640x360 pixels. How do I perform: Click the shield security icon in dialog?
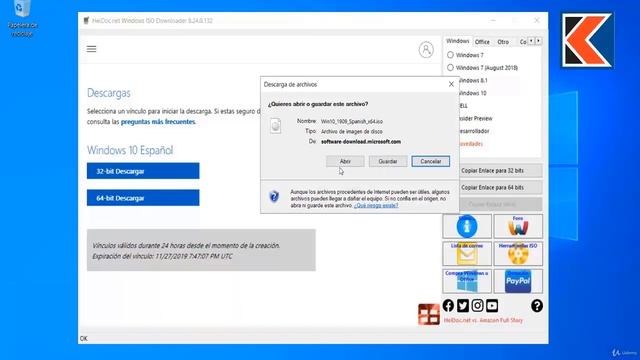tap(274, 196)
